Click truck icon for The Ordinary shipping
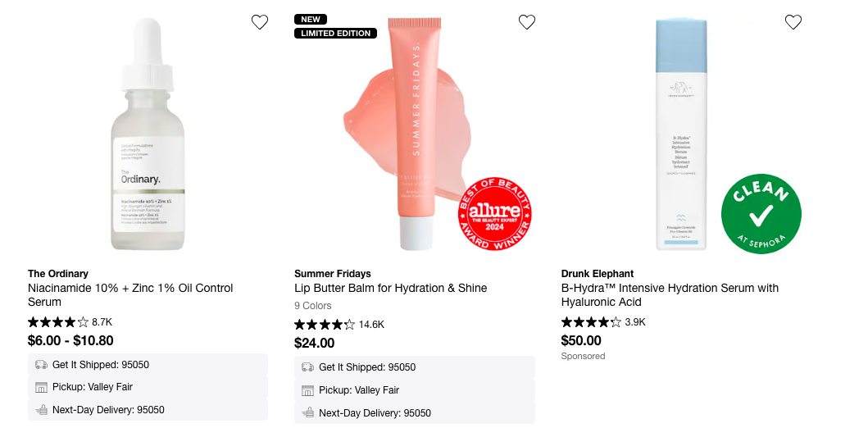Screen dimensions: 868x428 pyautogui.click(x=41, y=365)
